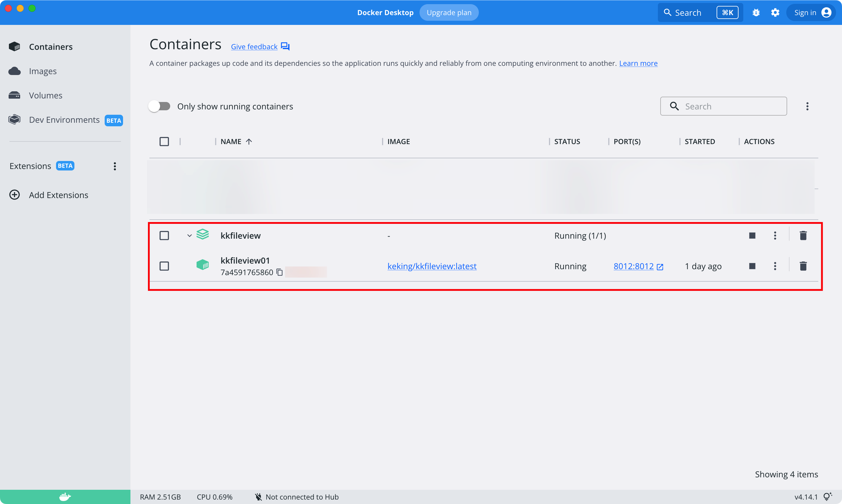This screenshot has width=842, height=504.
Task: Click the Volumes drive icon
Action: coord(15,95)
